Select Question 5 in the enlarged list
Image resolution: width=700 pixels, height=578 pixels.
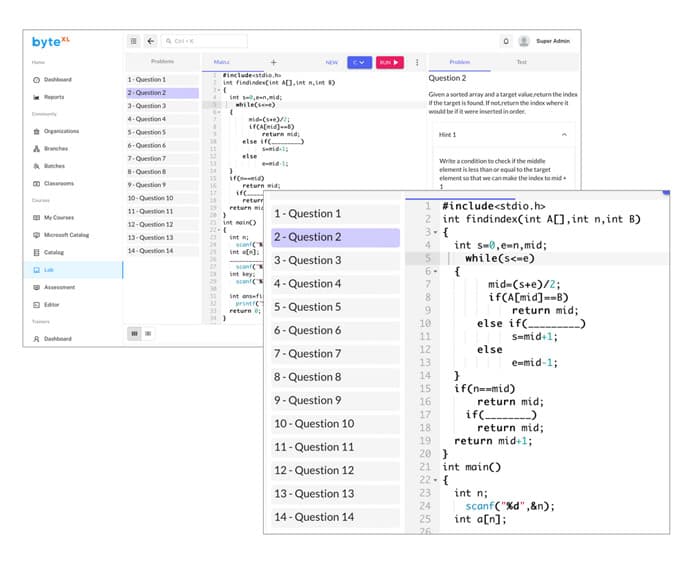point(335,307)
